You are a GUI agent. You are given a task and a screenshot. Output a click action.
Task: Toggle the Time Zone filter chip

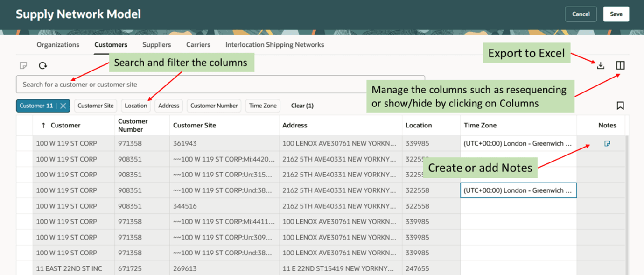coord(262,106)
